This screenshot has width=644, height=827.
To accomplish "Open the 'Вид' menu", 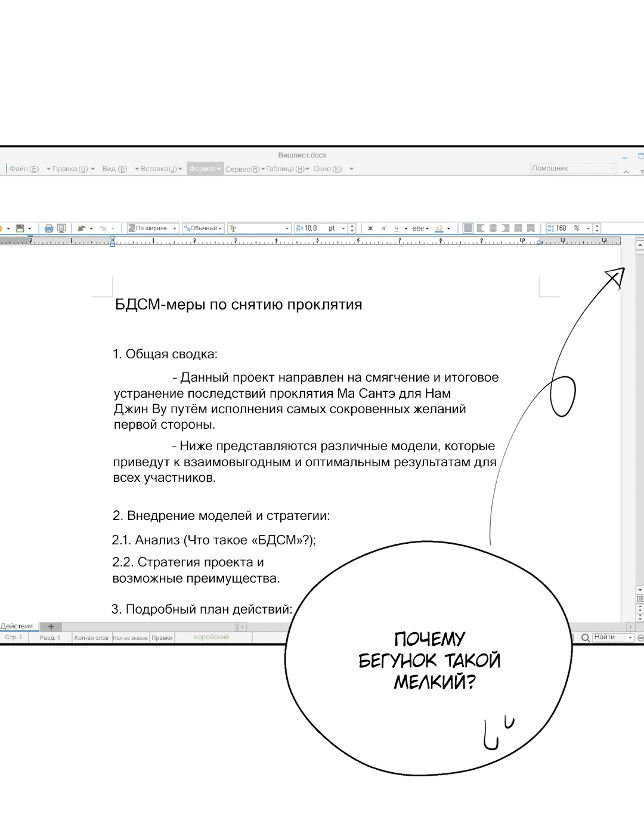I will pos(114,169).
